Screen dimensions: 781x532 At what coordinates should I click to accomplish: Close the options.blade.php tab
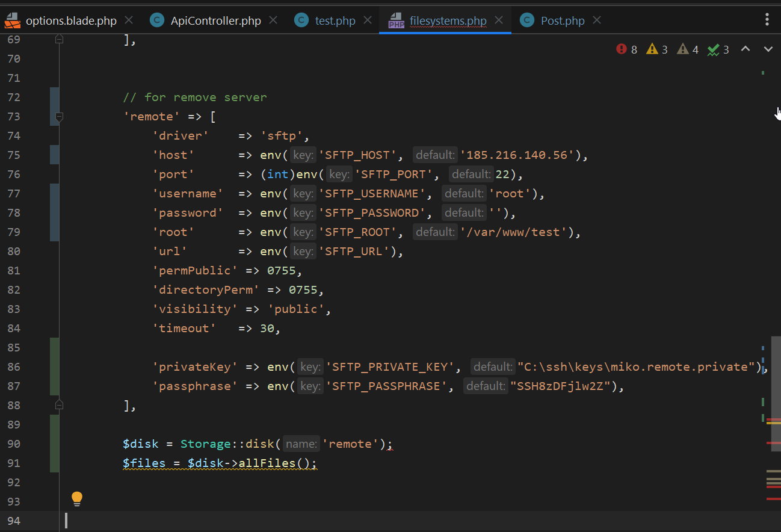(129, 20)
